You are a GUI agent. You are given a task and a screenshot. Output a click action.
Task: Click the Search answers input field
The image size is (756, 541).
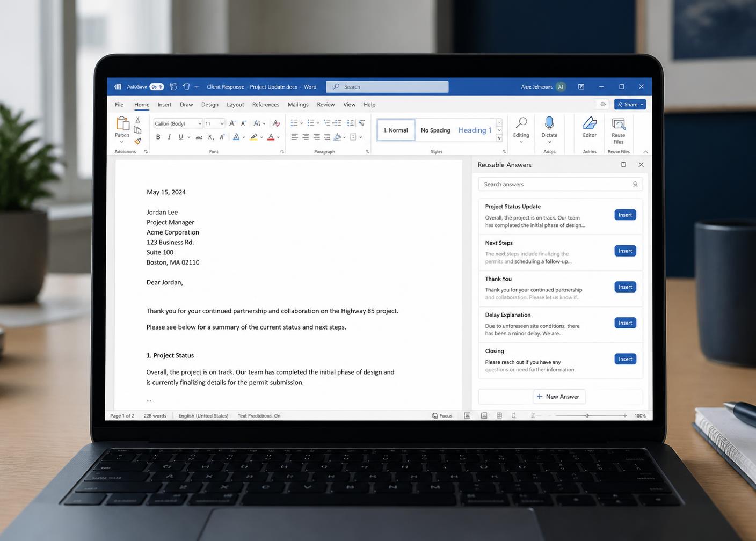pyautogui.click(x=560, y=184)
